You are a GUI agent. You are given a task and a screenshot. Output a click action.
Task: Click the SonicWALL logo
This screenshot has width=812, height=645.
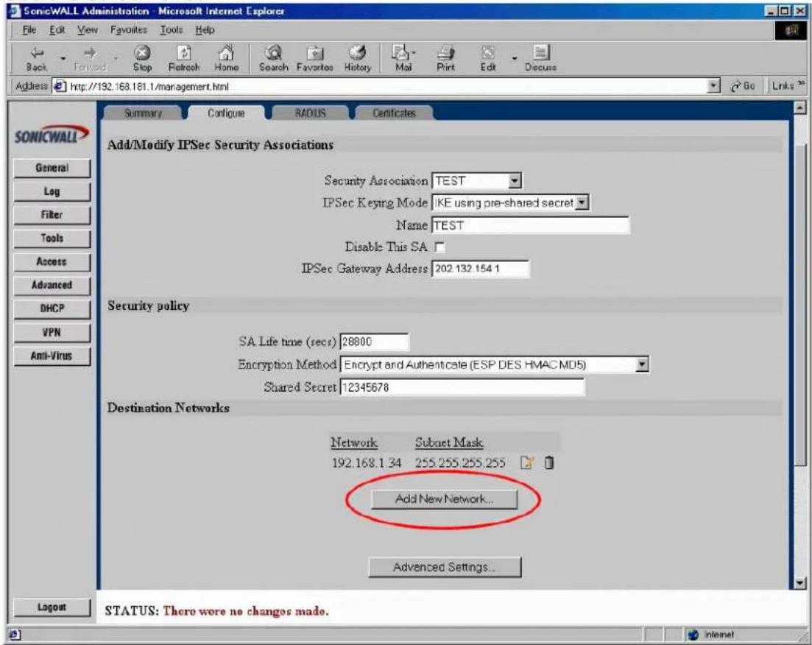(x=51, y=135)
